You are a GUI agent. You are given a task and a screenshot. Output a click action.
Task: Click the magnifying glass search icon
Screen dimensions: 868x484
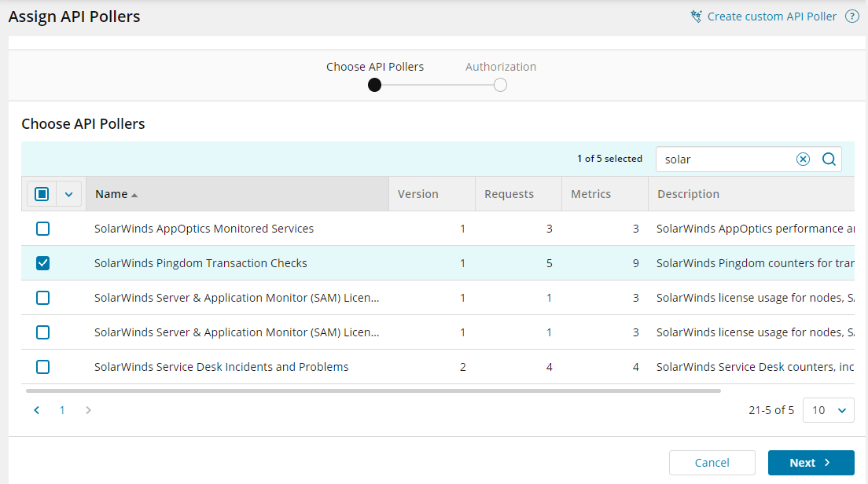829,159
